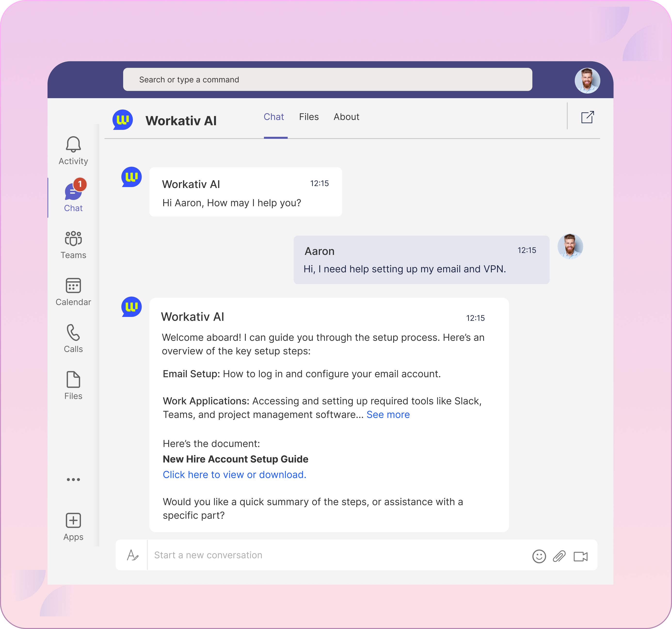Image resolution: width=672 pixels, height=629 pixels.
Task: Start a video call with the camera icon
Action: coord(580,556)
